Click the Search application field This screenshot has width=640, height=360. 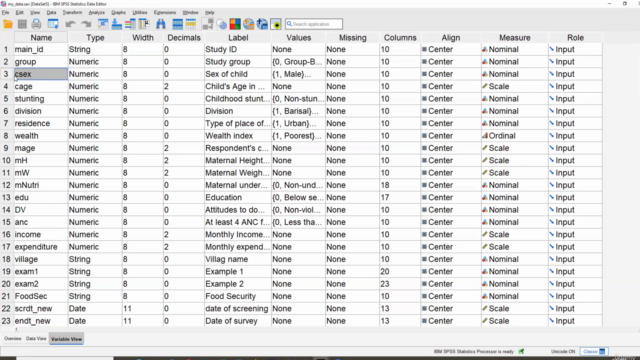[314, 24]
